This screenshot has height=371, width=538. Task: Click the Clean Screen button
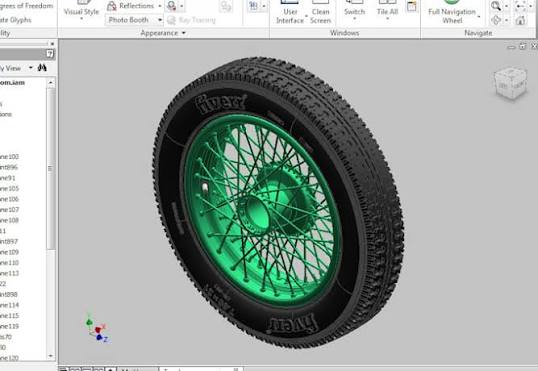pyautogui.click(x=320, y=12)
